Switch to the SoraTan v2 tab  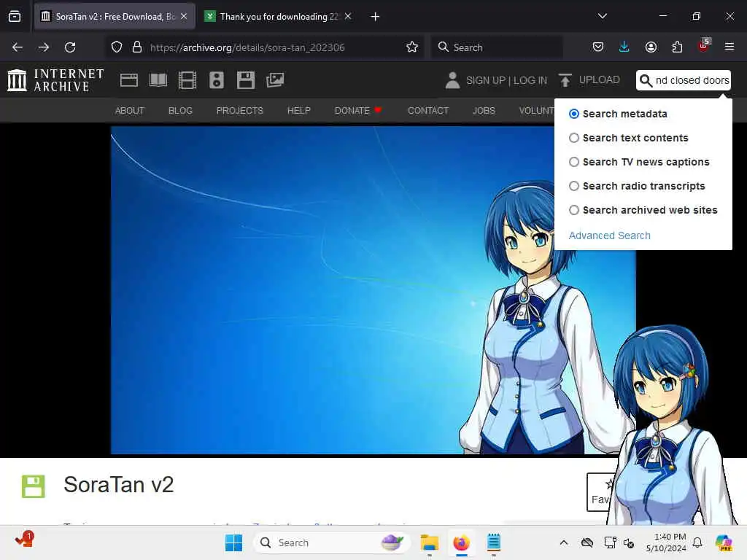coord(115,17)
